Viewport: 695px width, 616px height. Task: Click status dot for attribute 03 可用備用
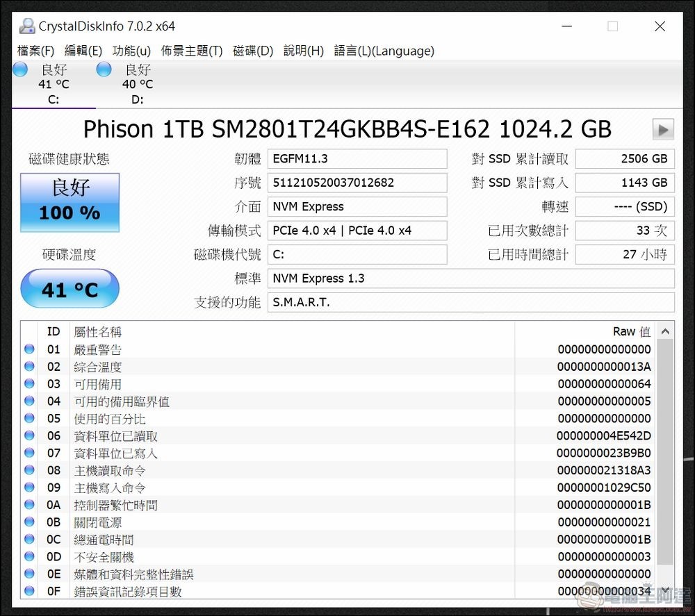click(30, 383)
